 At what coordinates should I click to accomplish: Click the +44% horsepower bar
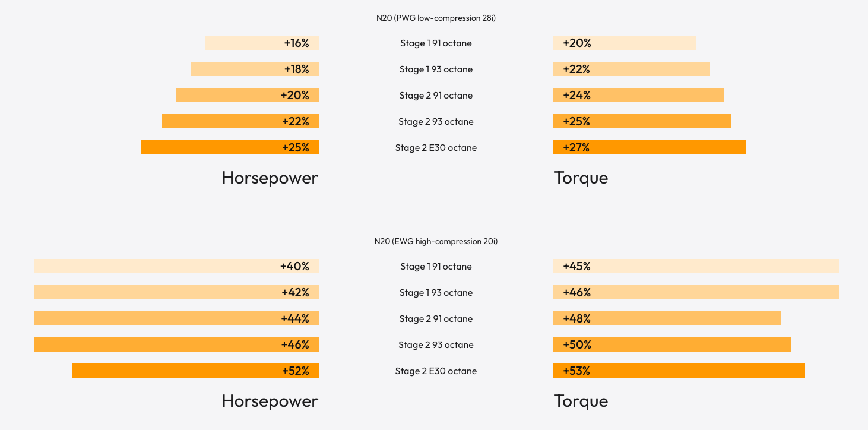(x=176, y=318)
